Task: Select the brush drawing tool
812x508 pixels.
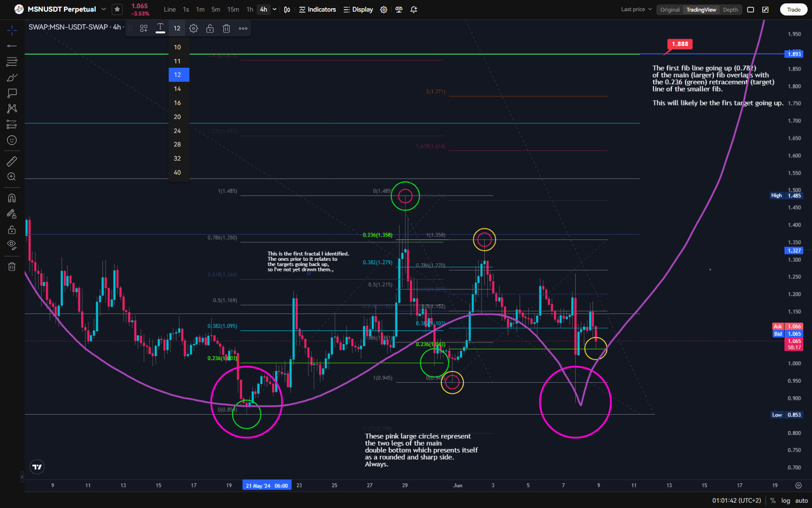Action: [x=12, y=77]
